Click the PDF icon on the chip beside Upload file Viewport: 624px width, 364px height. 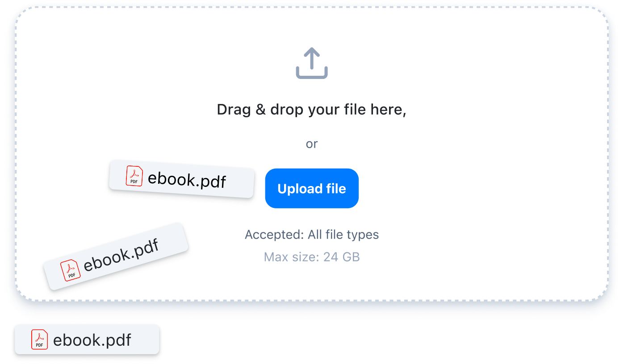point(134,176)
